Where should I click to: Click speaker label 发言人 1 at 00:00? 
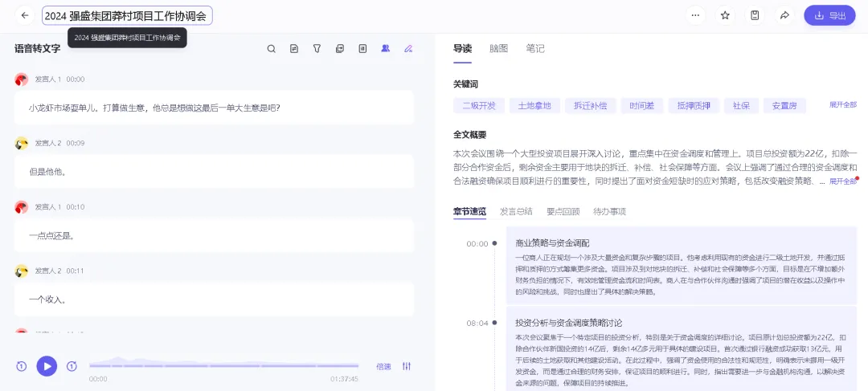pyautogui.click(x=49, y=79)
